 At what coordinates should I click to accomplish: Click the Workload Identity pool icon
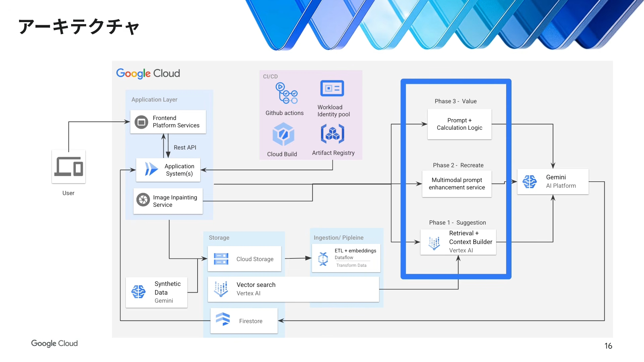[332, 88]
